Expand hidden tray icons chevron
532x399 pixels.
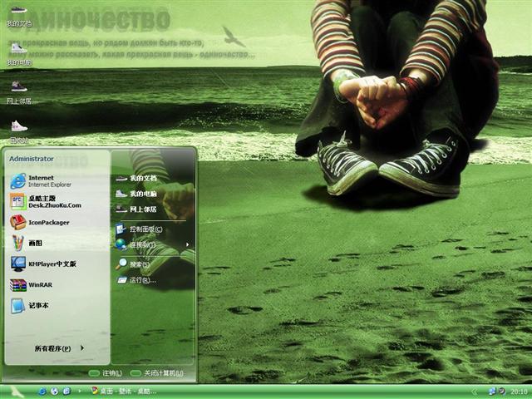click(x=475, y=392)
